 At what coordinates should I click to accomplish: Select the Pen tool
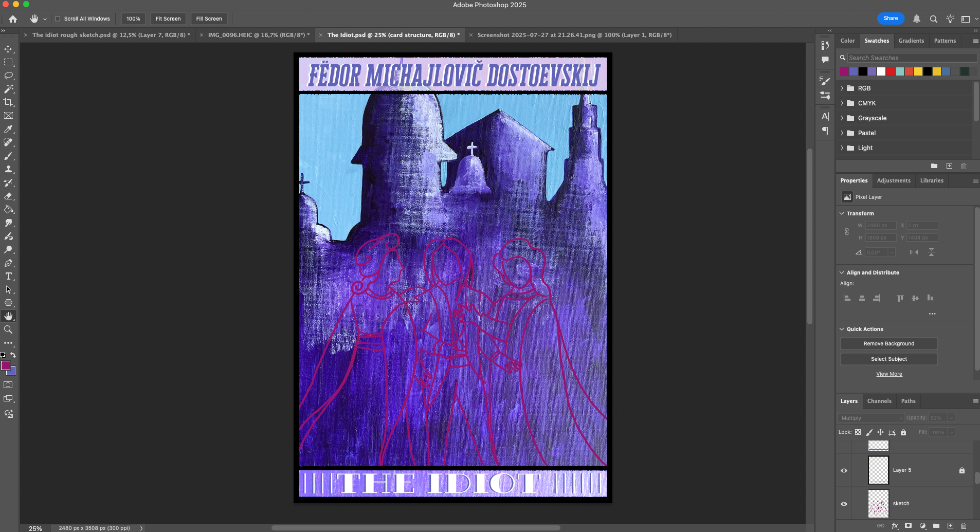coord(8,263)
